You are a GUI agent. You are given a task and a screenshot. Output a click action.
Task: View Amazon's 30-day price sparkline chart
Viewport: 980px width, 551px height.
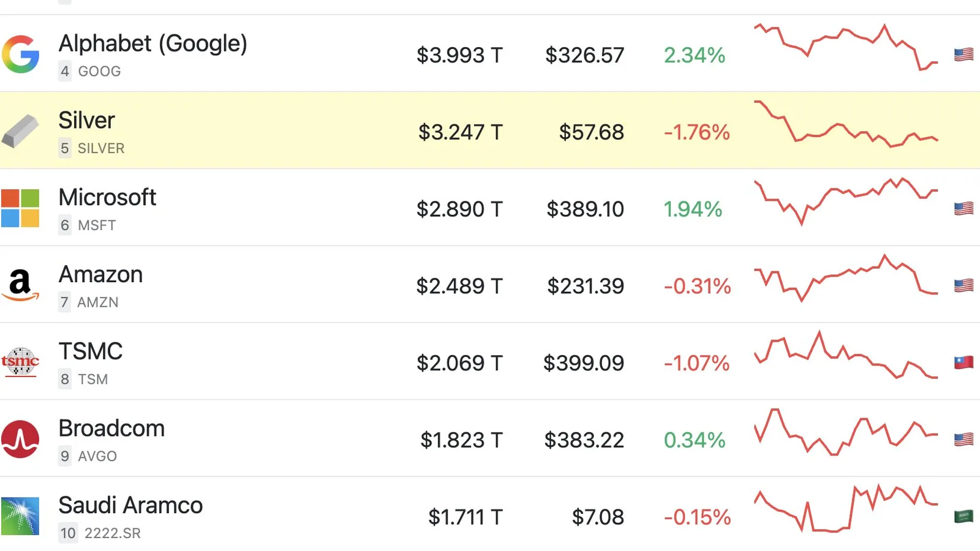coord(846,278)
